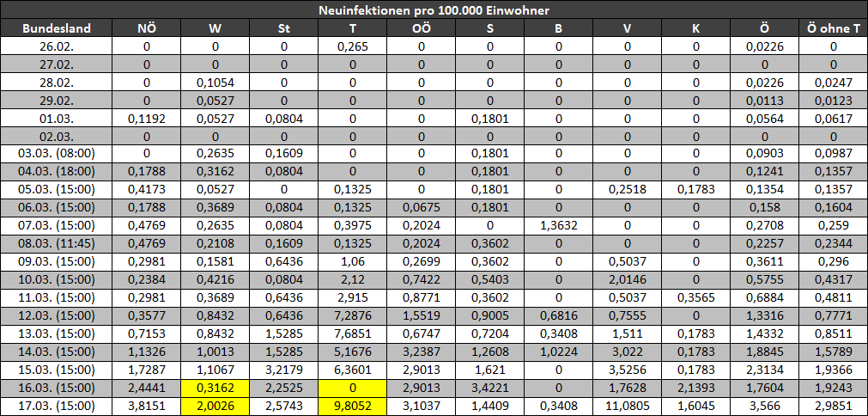Select the cell 3,8151 in column NÖ

point(147,406)
